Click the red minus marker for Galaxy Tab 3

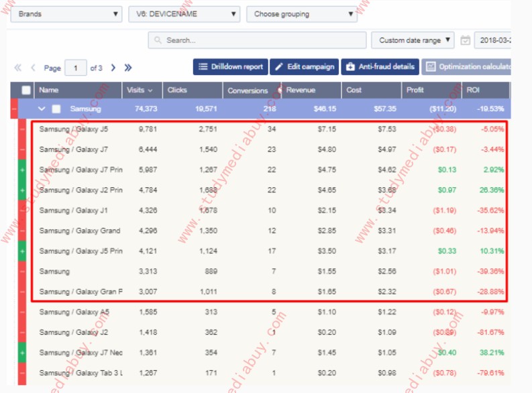click(22, 373)
